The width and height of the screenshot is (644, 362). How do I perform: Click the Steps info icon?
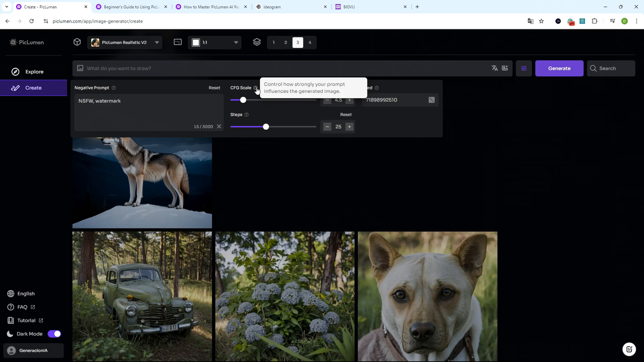point(247,115)
